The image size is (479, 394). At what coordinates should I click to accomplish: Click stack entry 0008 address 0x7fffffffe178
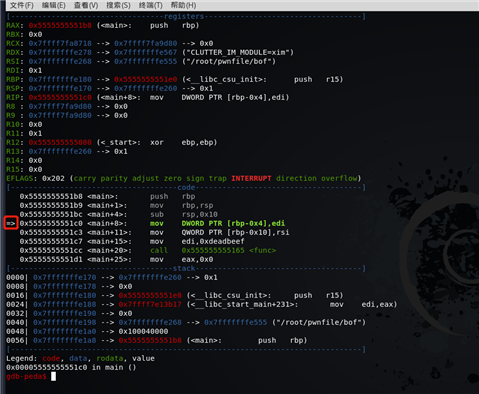[x=65, y=287]
